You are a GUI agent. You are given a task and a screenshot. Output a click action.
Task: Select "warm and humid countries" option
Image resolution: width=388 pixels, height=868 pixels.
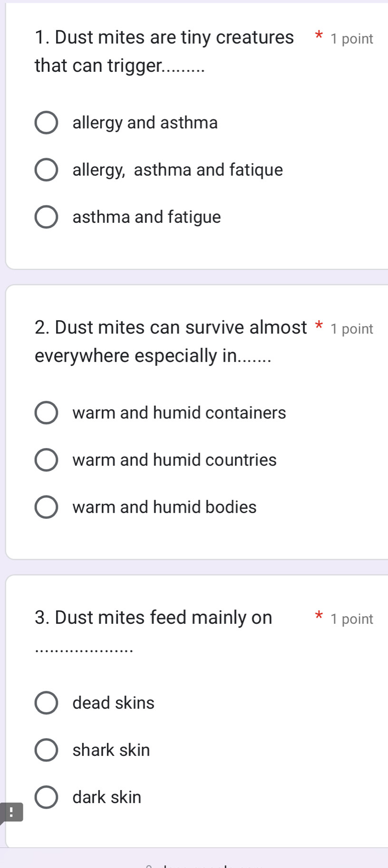[46, 460]
